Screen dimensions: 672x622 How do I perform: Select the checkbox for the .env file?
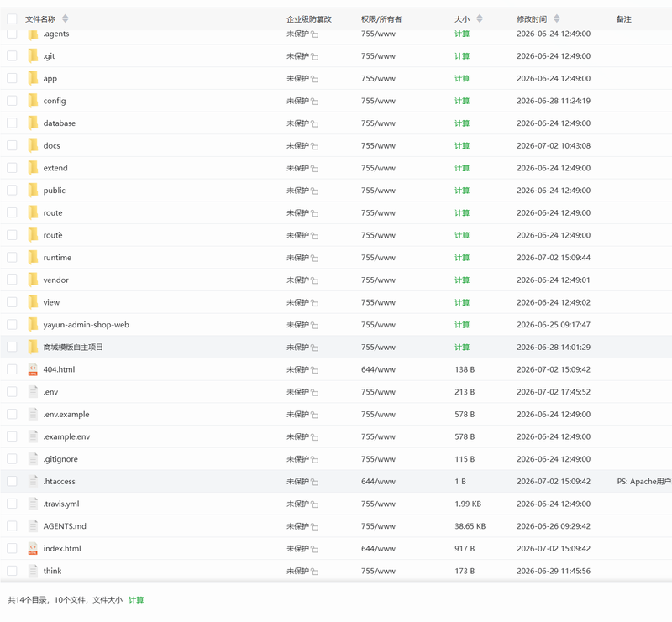click(12, 391)
